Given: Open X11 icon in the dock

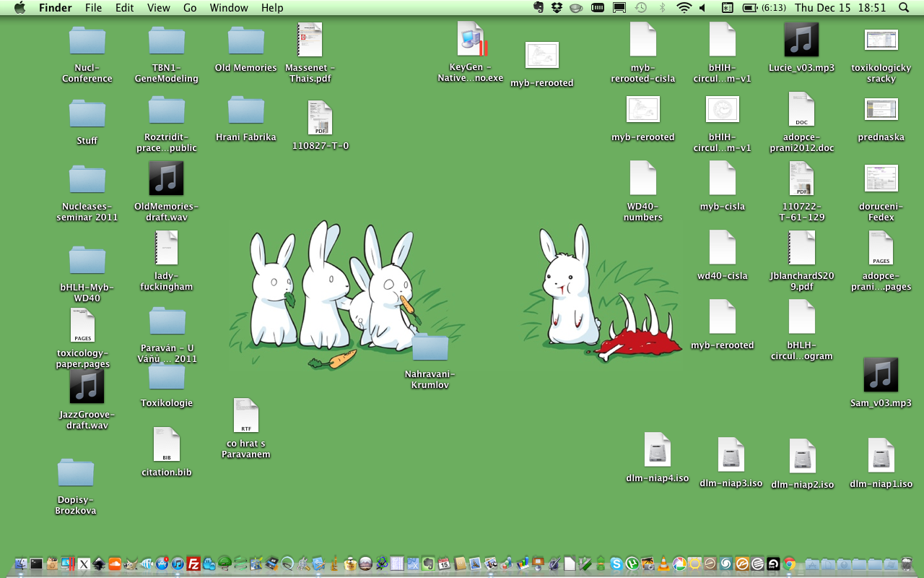Looking at the screenshot, I should pos(84,564).
